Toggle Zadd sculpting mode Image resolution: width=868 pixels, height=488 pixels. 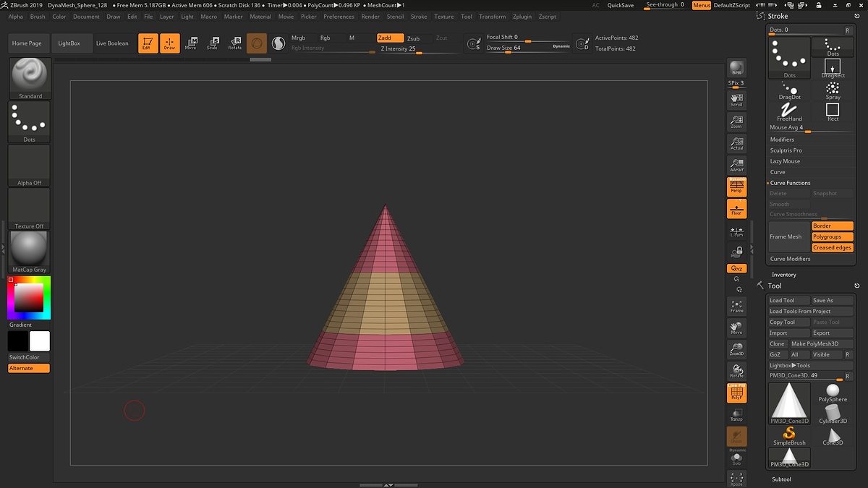tap(390, 38)
